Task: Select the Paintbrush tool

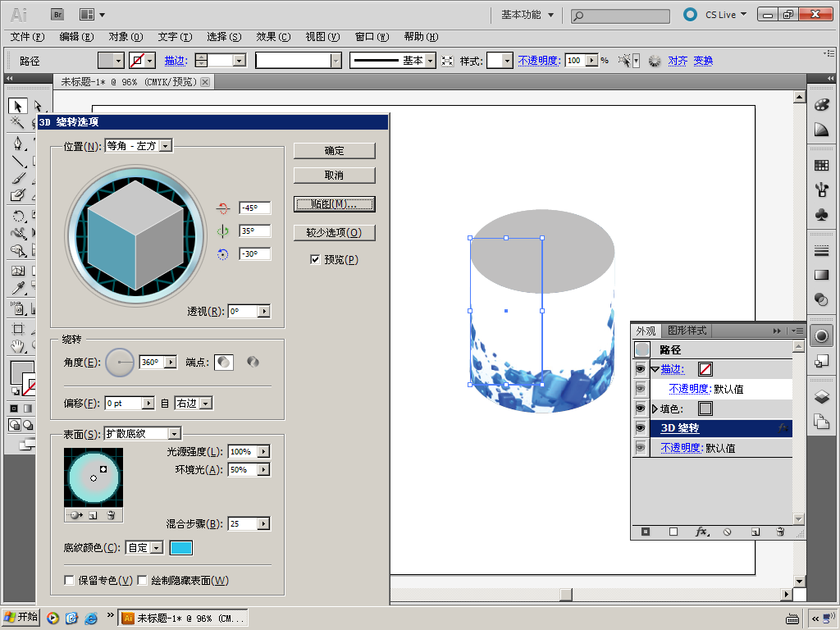Action: (x=17, y=179)
